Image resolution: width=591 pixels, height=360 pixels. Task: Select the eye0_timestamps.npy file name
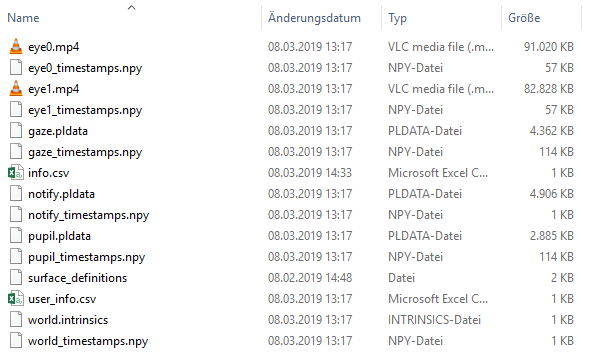[85, 68]
